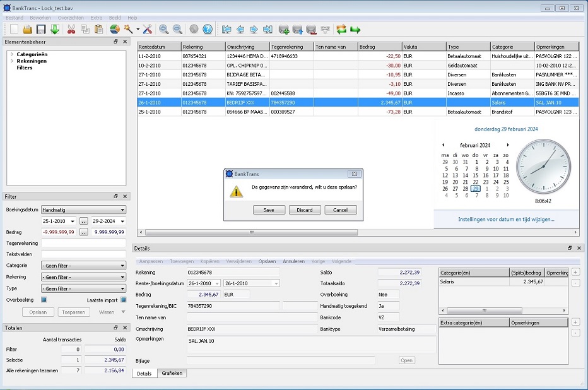Click the Tegenrekening filter input field

pos(83,243)
